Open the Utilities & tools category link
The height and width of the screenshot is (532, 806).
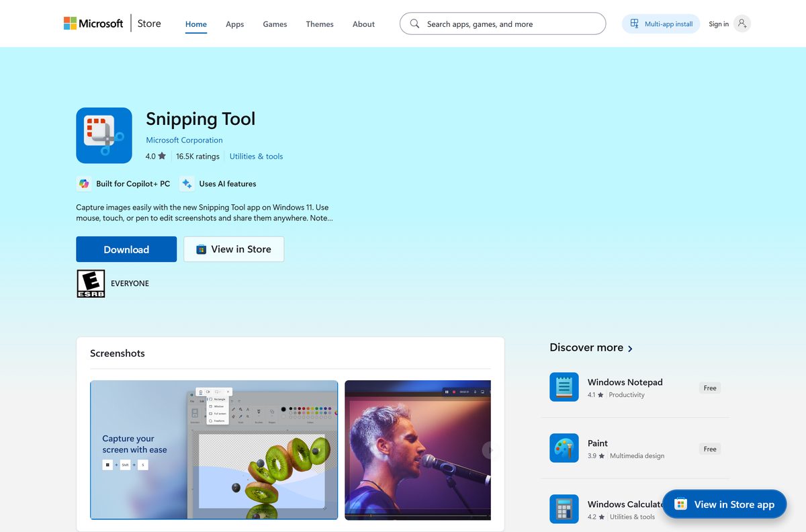point(256,157)
